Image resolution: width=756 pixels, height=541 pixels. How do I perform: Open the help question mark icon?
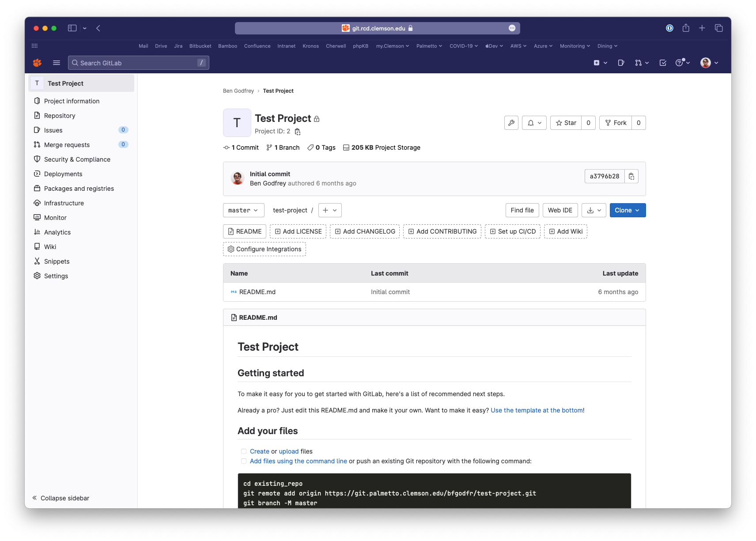click(x=680, y=62)
